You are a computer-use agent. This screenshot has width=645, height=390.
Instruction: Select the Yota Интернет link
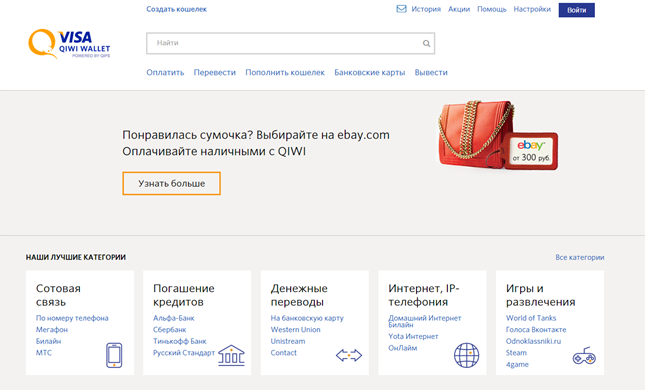coord(413,336)
